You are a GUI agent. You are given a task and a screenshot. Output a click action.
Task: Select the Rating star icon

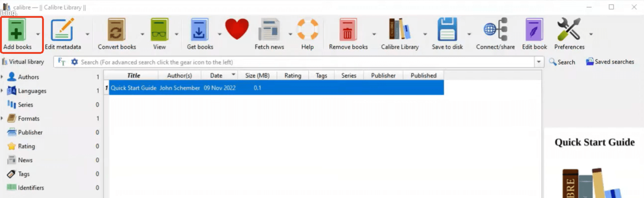tap(12, 146)
